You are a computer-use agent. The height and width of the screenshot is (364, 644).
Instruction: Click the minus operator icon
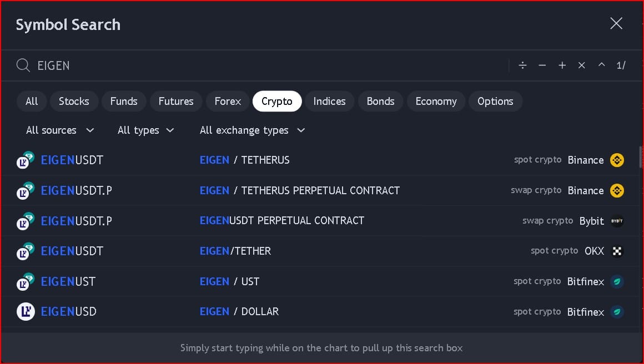click(x=542, y=65)
